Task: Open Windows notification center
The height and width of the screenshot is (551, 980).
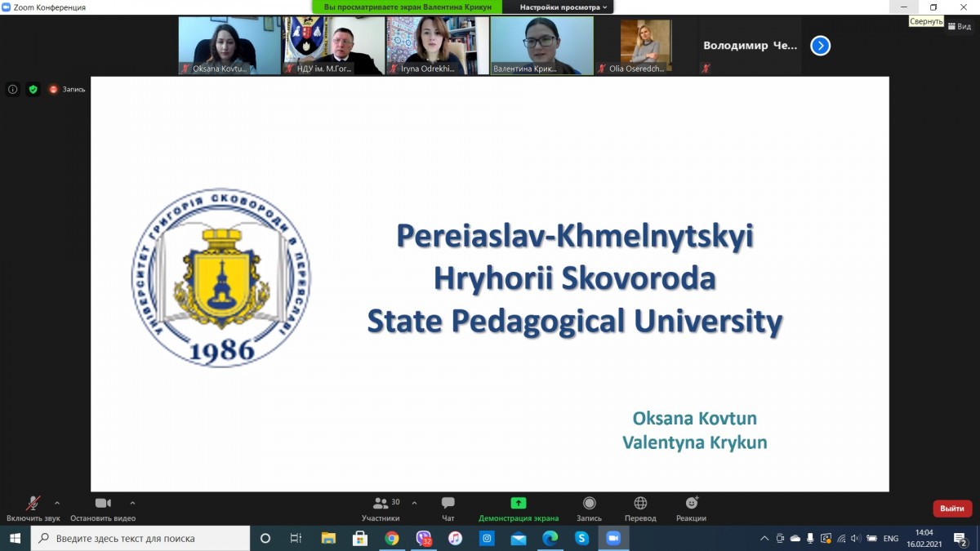Action: [960, 538]
